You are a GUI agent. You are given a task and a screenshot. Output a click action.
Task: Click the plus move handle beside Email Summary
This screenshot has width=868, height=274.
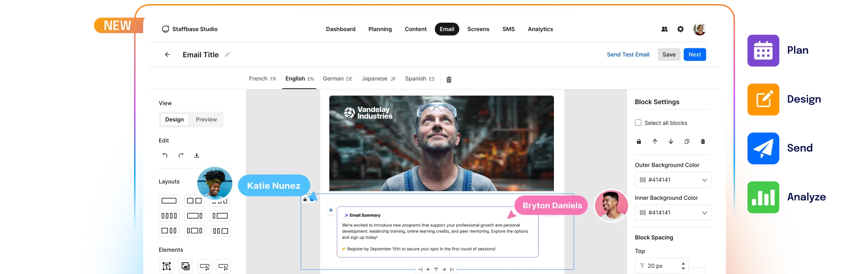tap(331, 210)
